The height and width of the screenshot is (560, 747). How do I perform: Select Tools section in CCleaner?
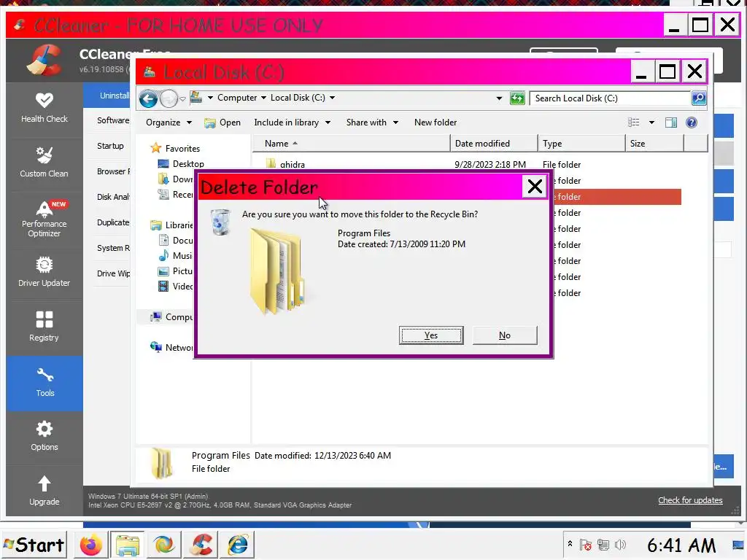(x=44, y=384)
